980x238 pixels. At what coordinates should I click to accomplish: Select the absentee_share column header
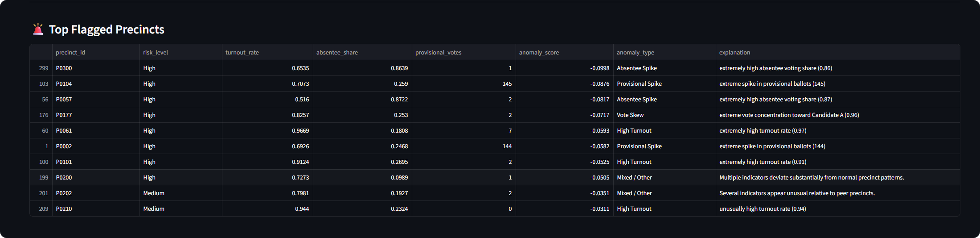pos(337,53)
